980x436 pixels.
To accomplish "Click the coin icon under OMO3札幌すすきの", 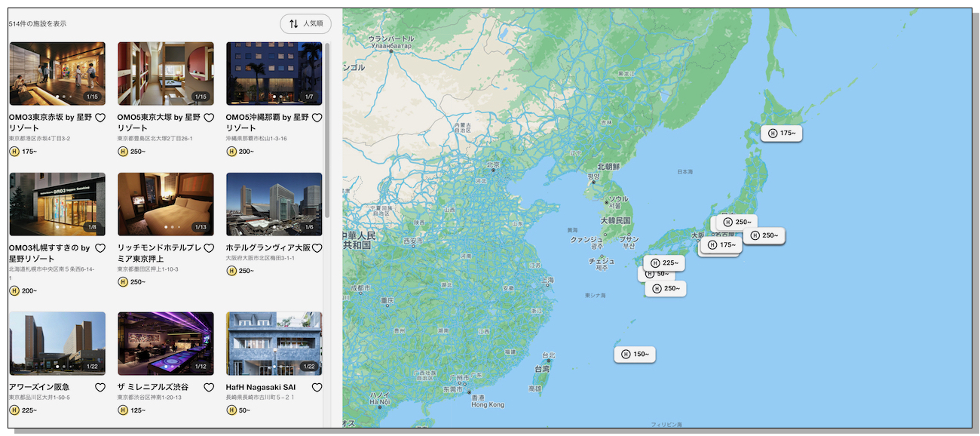I will click(14, 291).
